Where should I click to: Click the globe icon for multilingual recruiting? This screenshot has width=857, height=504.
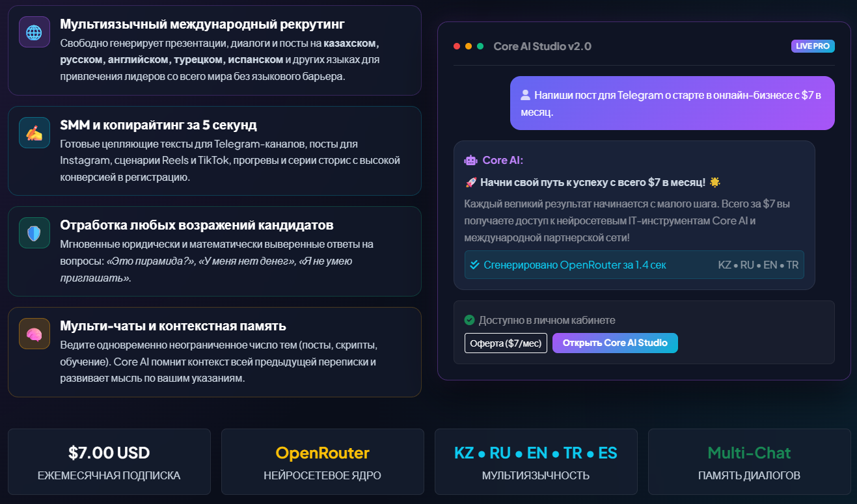(34, 32)
